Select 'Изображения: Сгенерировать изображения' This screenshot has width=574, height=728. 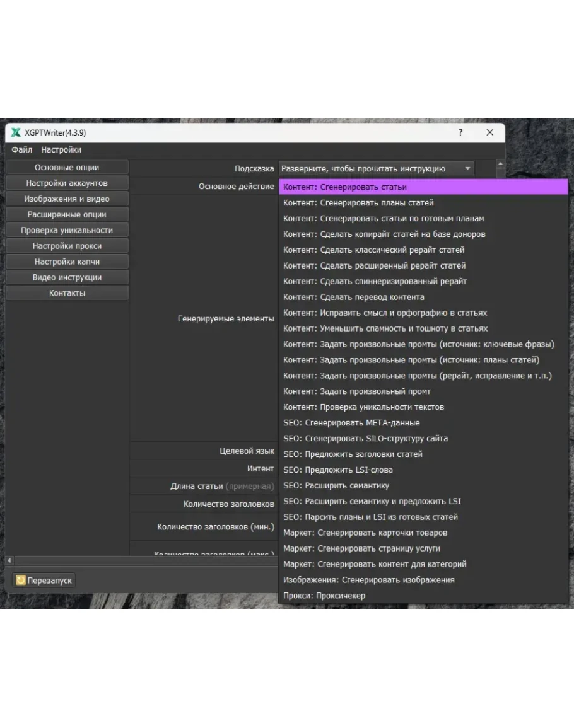(x=423, y=581)
